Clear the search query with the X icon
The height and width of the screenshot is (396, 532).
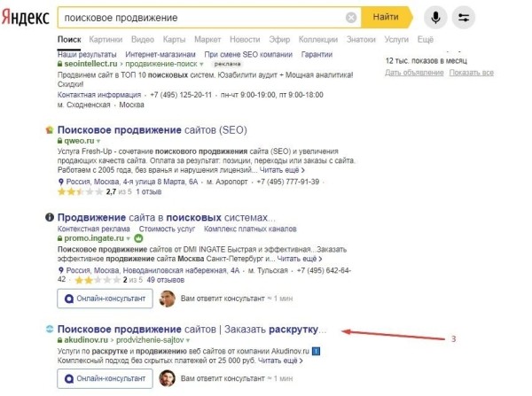click(351, 18)
